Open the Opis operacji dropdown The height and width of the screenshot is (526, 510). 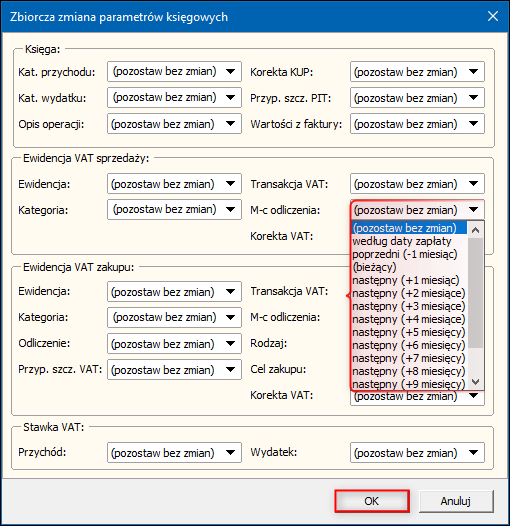coord(174,124)
